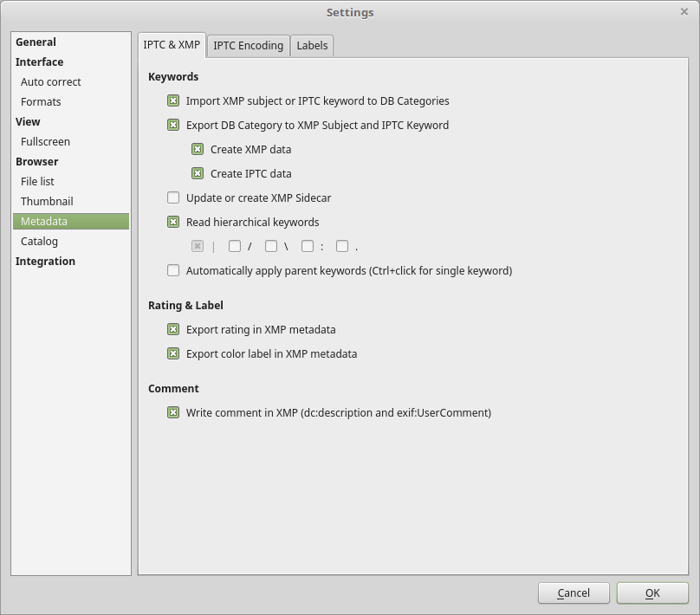Disable Write comment in XMP
Image resolution: width=700 pixels, height=615 pixels.
point(173,413)
